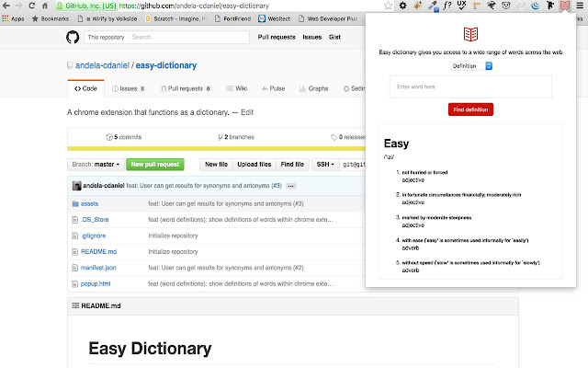The image size is (588, 368).
Task: Reload the page with the refresh icon
Action: 32,6
